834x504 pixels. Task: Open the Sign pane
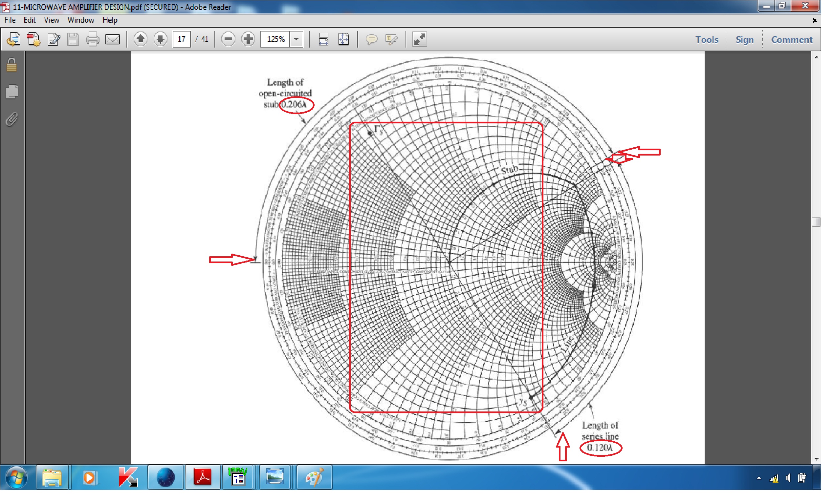click(x=745, y=40)
